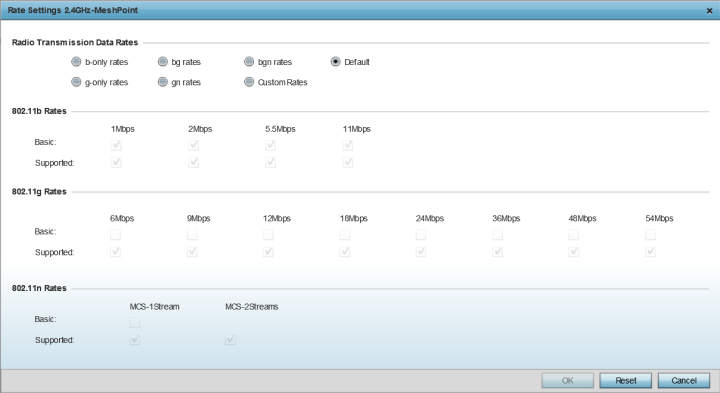
Task: Enable Basic rate checkbox for 12Mbps
Action: (x=268, y=235)
